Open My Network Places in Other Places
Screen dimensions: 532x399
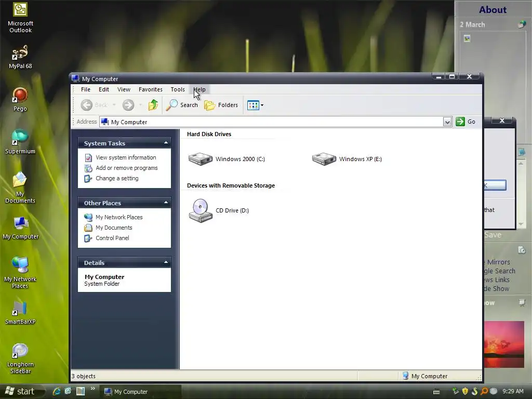tap(119, 217)
